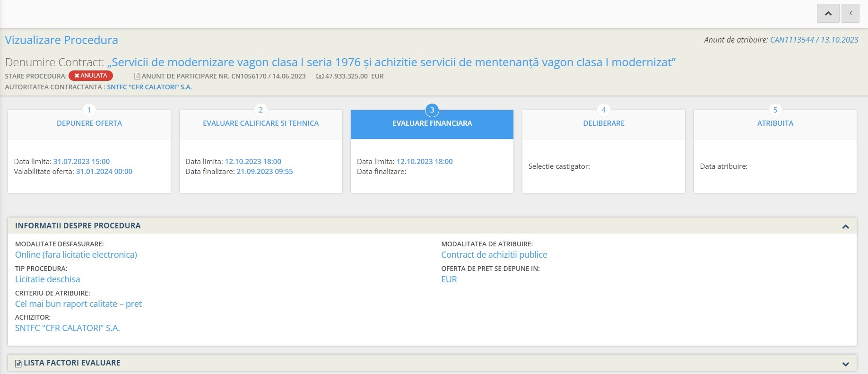Click step number 4 circle

[604, 110]
